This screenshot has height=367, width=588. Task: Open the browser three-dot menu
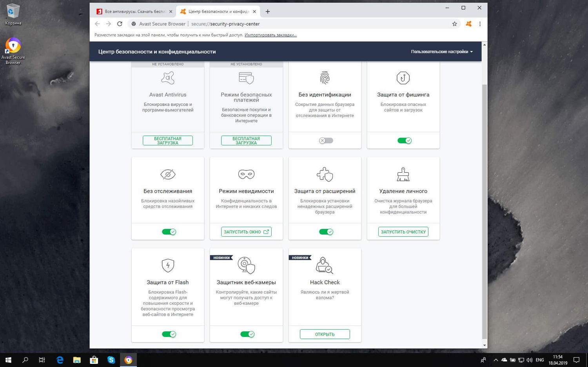(480, 24)
